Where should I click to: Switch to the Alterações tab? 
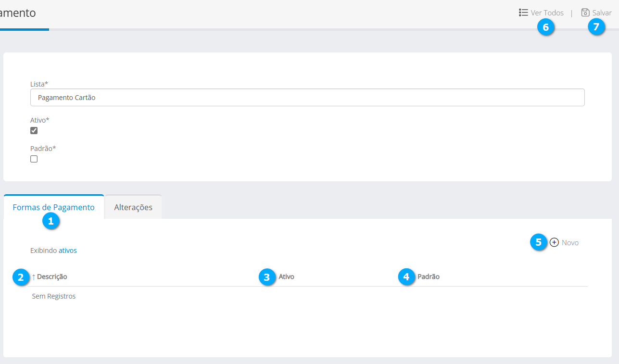point(133,207)
